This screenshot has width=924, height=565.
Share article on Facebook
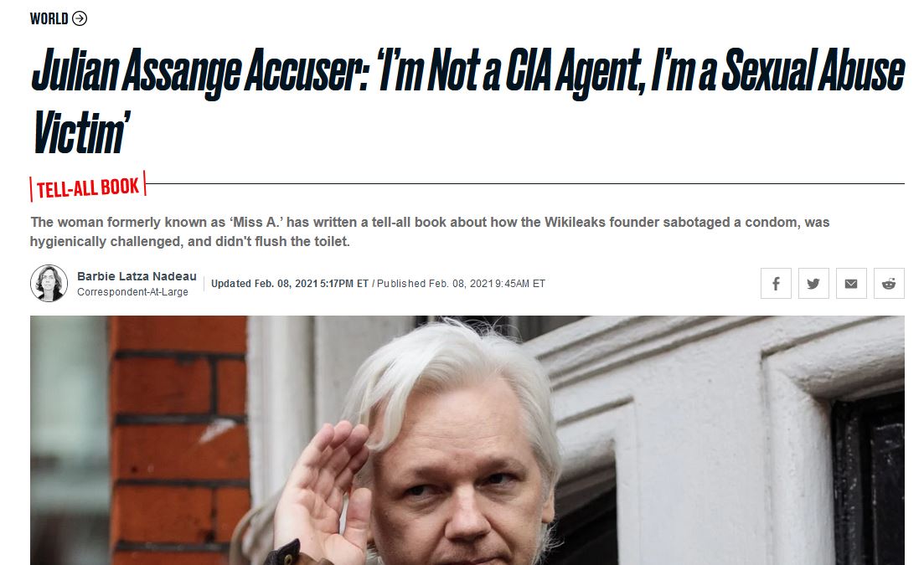776,284
